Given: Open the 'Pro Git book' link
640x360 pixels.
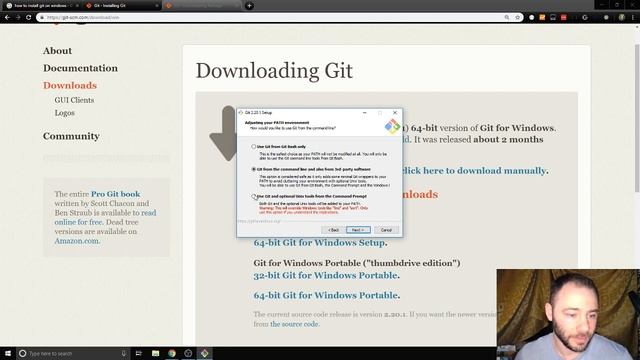Looking at the screenshot, I should click(116, 194).
